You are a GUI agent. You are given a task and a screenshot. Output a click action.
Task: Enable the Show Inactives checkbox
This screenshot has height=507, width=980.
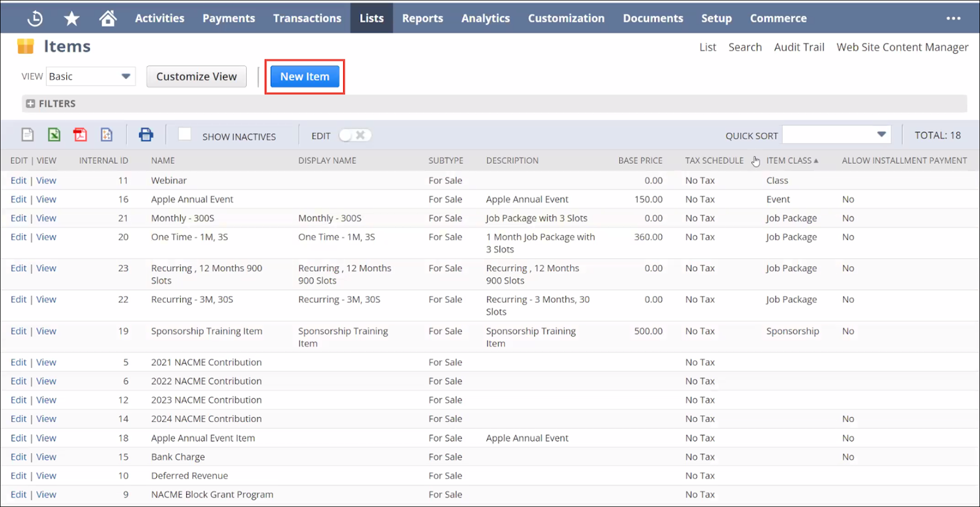tap(184, 134)
